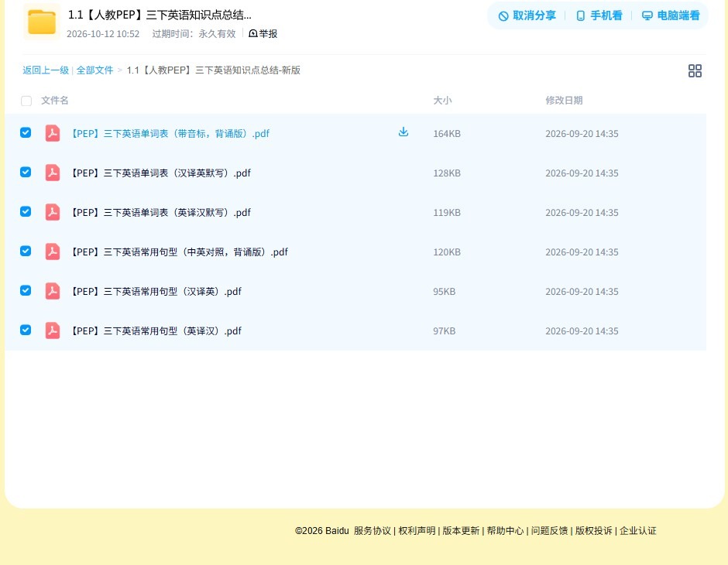Open the file 【PEP】三下英语单词表（英译汉默写）.pdf
Screen dimensions: 728x565
160,212
